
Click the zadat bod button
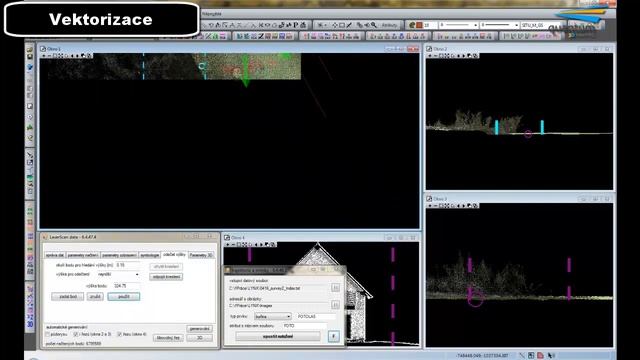click(68, 297)
